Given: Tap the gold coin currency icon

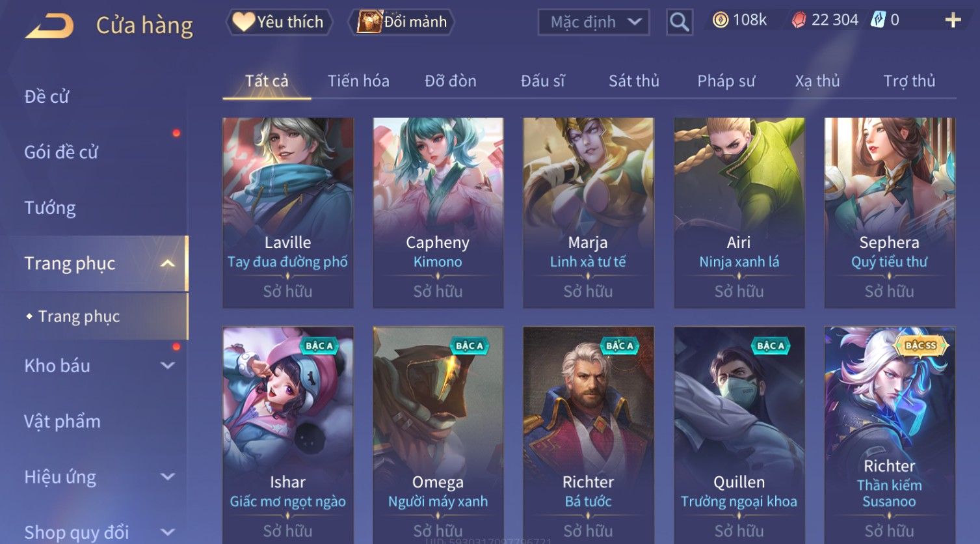Looking at the screenshot, I should tap(720, 21).
